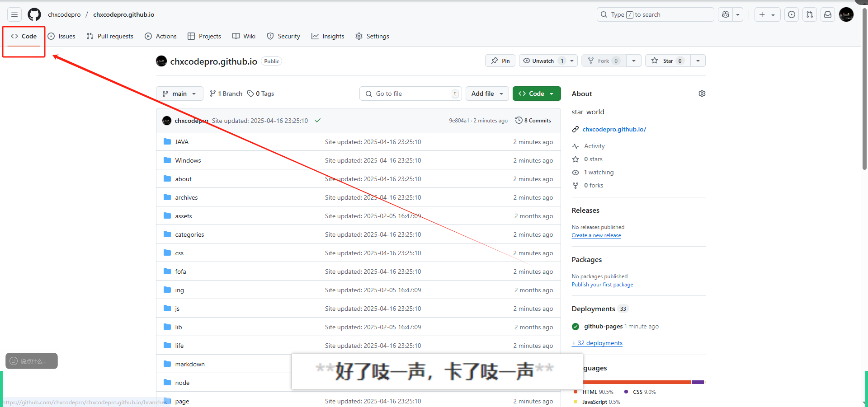Open the Activity link in About
This screenshot has width=868, height=407.
tap(594, 146)
